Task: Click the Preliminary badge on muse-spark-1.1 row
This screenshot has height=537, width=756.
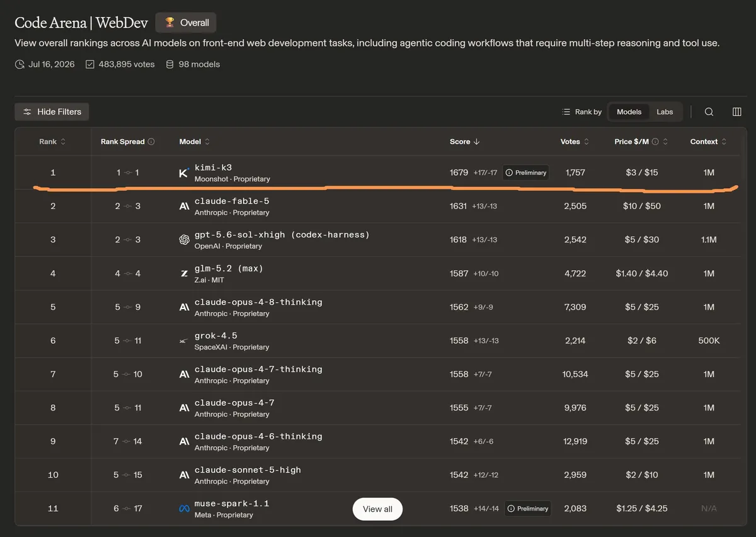Action: coord(528,509)
